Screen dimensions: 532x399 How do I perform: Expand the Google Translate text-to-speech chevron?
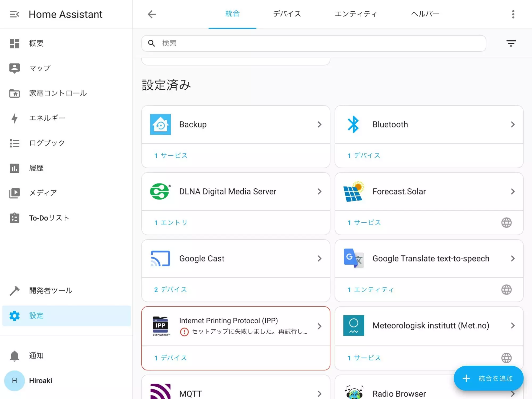click(513, 259)
